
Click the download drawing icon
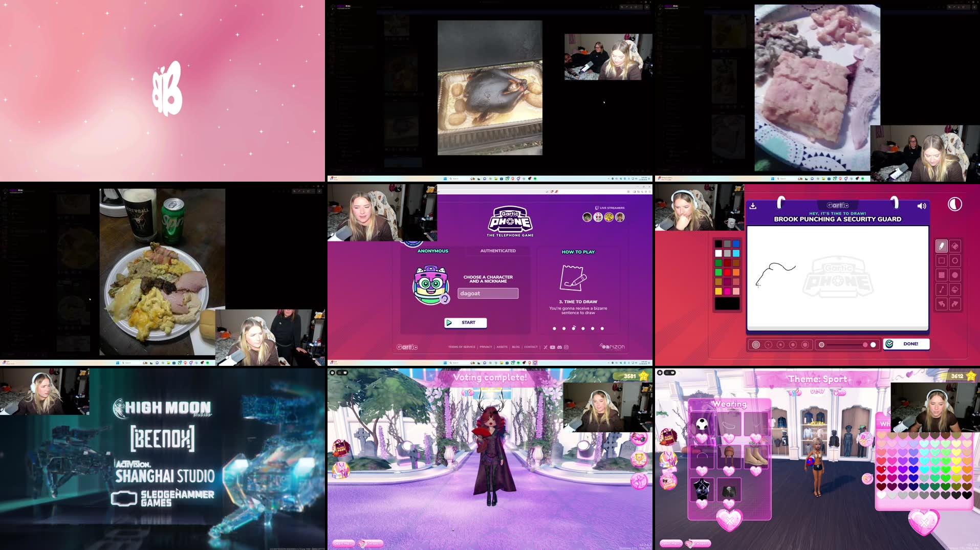[x=753, y=206]
